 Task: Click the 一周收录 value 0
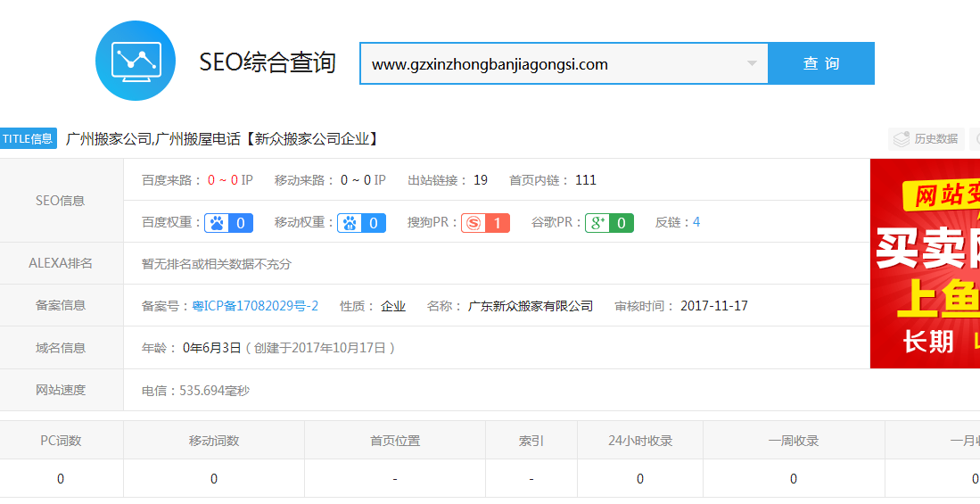pos(794,479)
